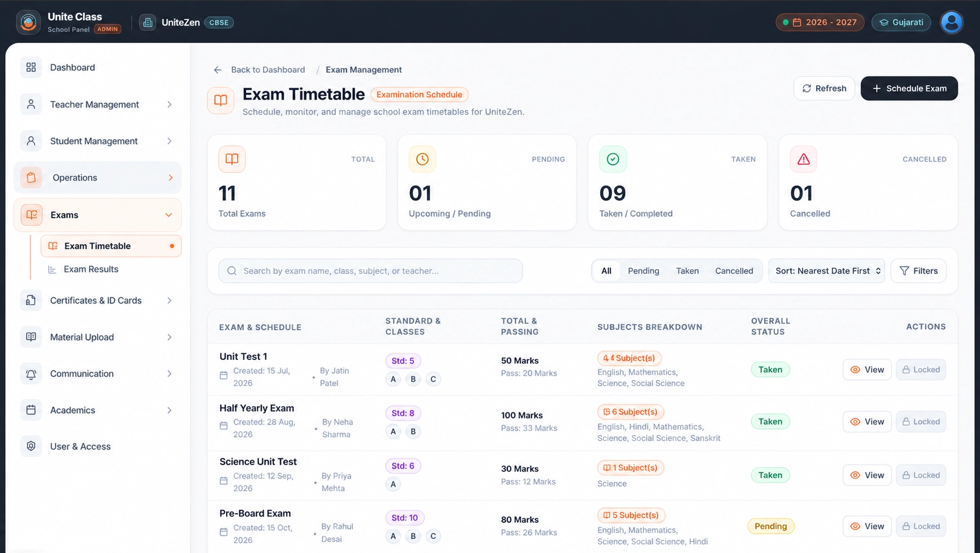Click the Schedule Exam button
This screenshot has width=980, height=553.
tap(909, 88)
